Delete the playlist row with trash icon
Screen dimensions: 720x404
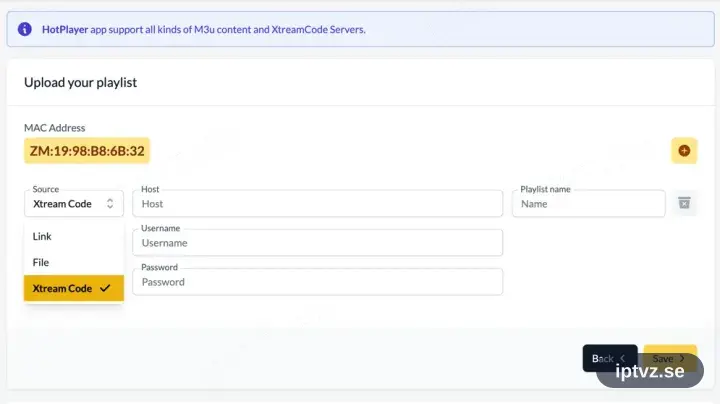(684, 203)
